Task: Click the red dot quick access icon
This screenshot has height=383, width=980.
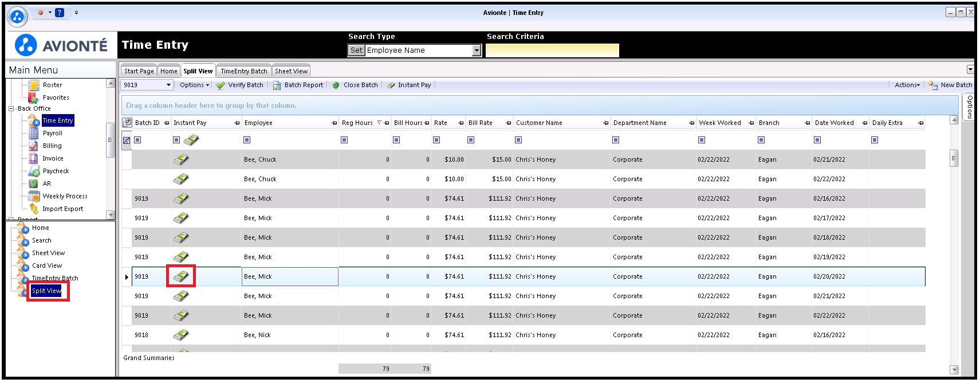Action: tap(41, 13)
